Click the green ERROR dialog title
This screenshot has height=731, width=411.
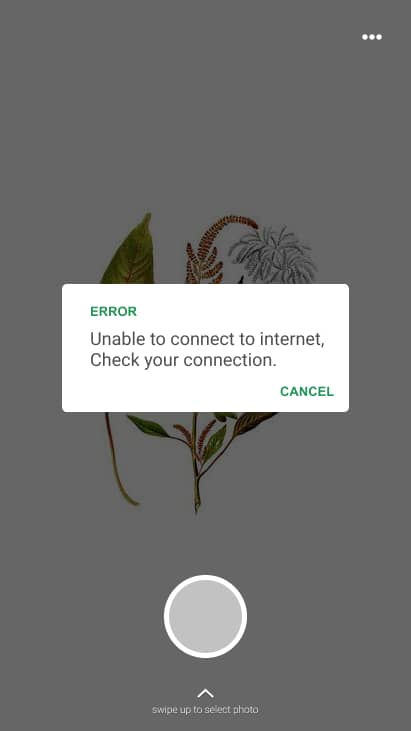113,311
